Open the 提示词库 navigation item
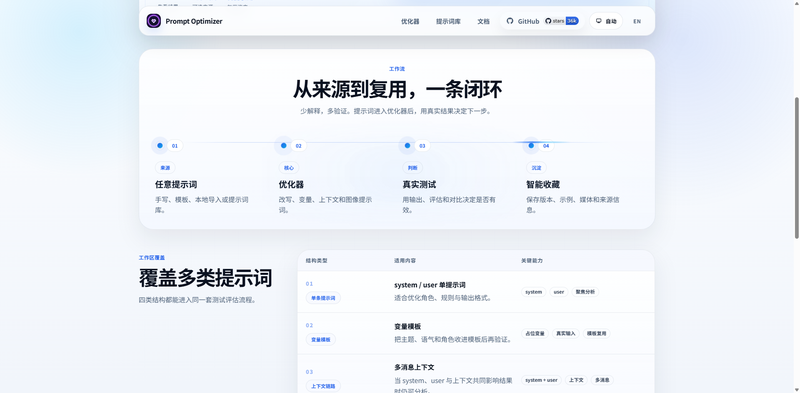The height and width of the screenshot is (393, 800). pyautogui.click(x=448, y=21)
